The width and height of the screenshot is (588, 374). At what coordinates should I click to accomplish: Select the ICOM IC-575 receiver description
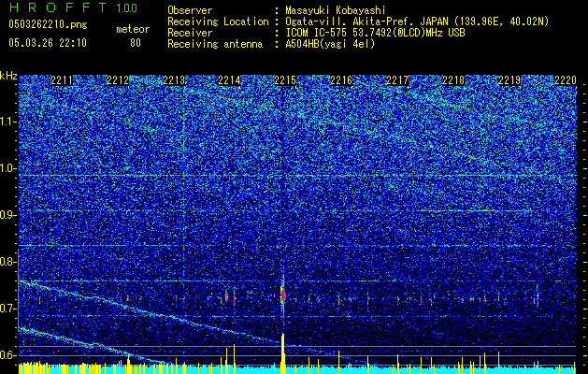pos(375,33)
